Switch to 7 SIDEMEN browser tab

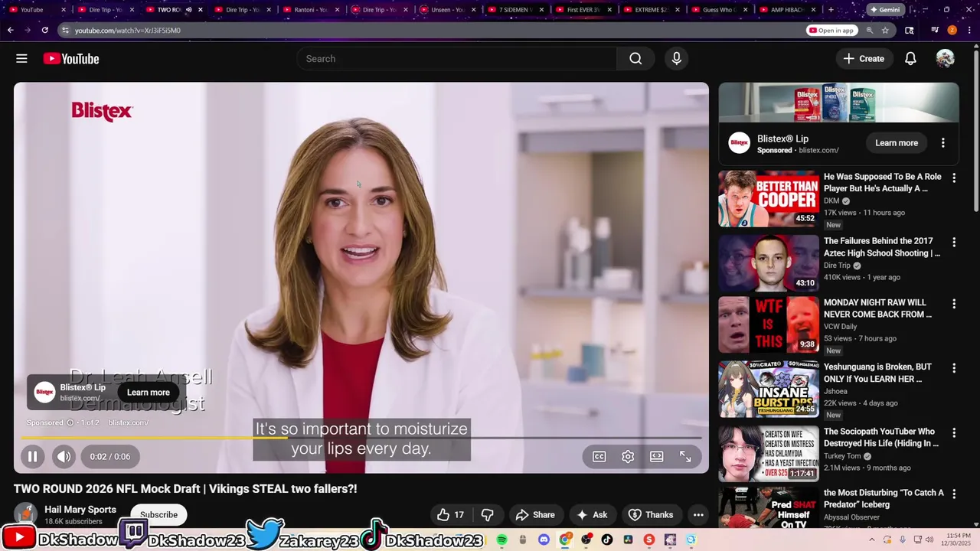coord(515,10)
